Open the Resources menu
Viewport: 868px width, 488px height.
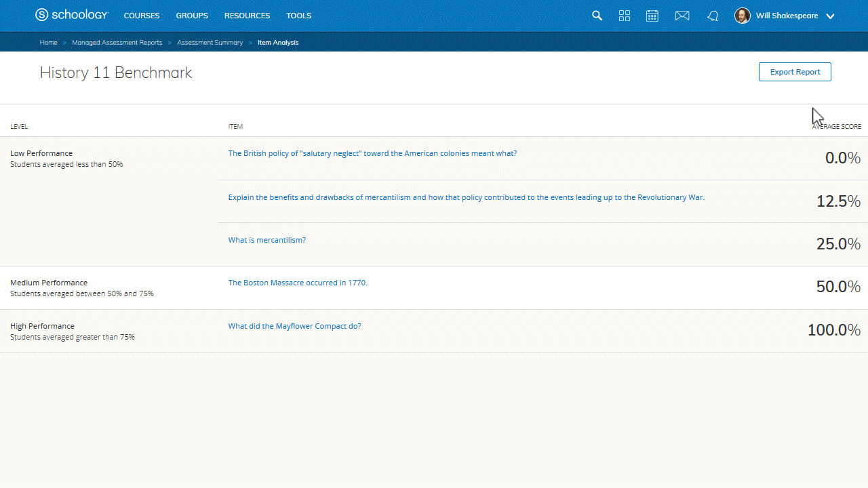247,16
